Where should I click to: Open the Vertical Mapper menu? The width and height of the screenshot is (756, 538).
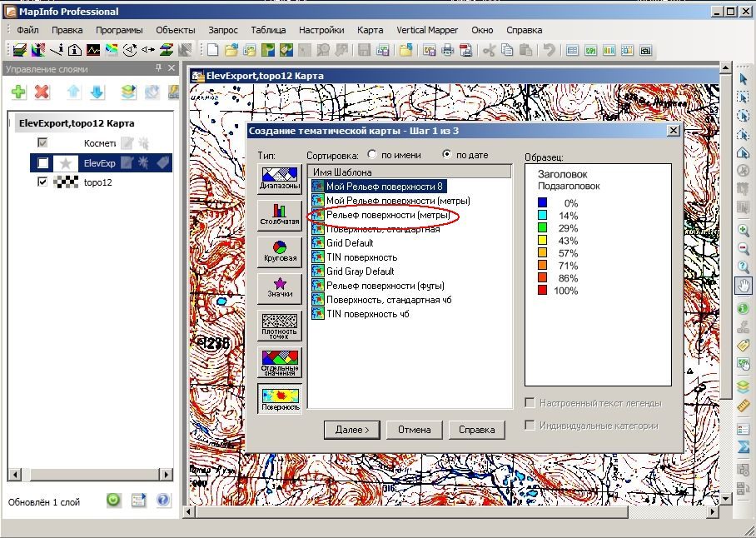point(427,30)
